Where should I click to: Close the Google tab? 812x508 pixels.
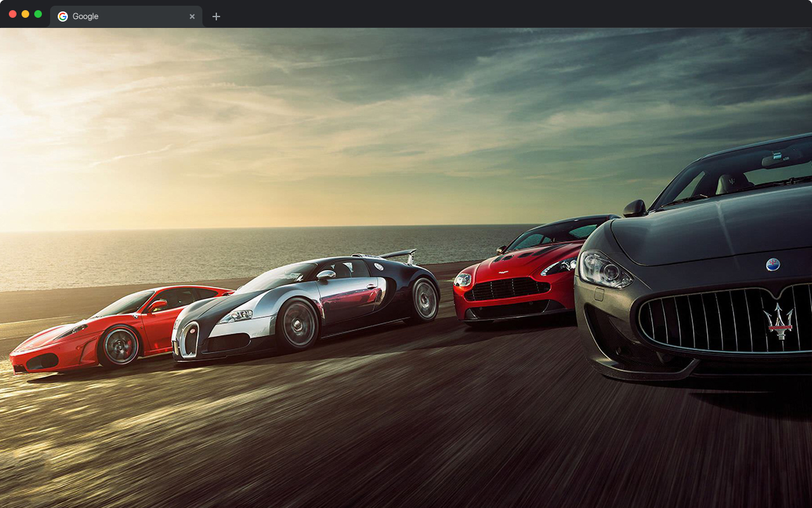point(192,17)
